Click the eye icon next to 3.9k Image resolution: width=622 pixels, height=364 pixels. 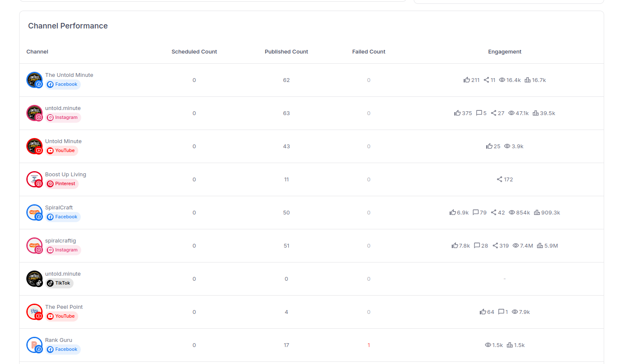tap(507, 146)
